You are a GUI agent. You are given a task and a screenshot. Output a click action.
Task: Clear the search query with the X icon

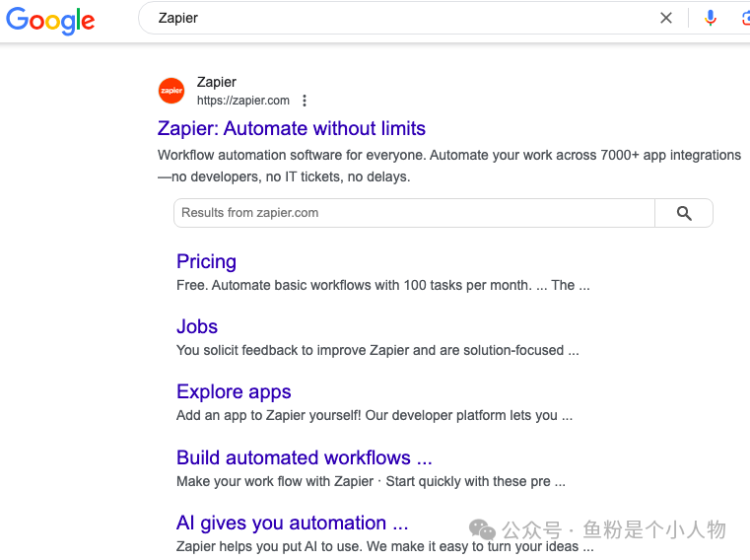pos(666,18)
